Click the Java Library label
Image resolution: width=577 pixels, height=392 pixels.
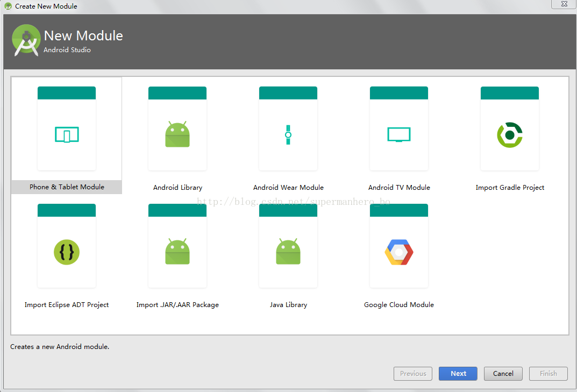pyautogui.click(x=288, y=305)
